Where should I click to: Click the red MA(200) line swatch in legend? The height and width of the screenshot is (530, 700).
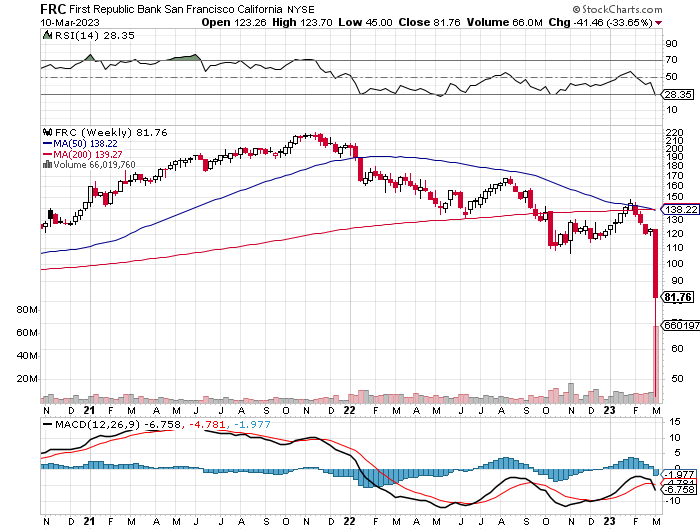click(47, 154)
